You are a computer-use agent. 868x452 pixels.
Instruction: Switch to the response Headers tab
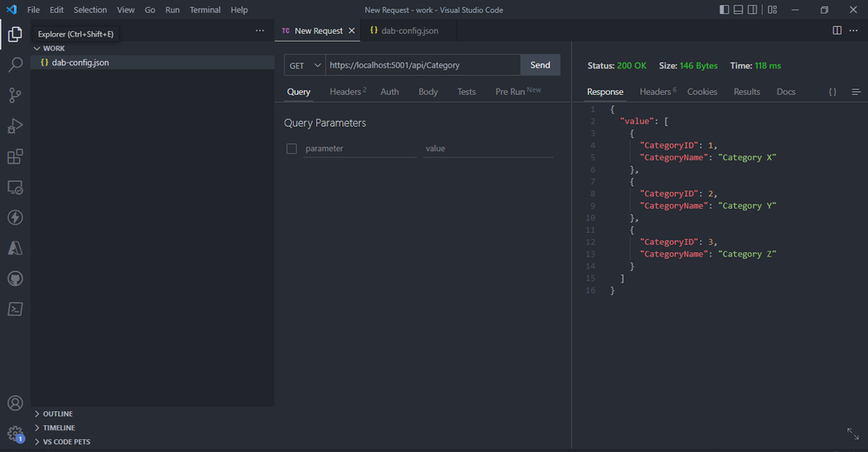click(x=658, y=92)
